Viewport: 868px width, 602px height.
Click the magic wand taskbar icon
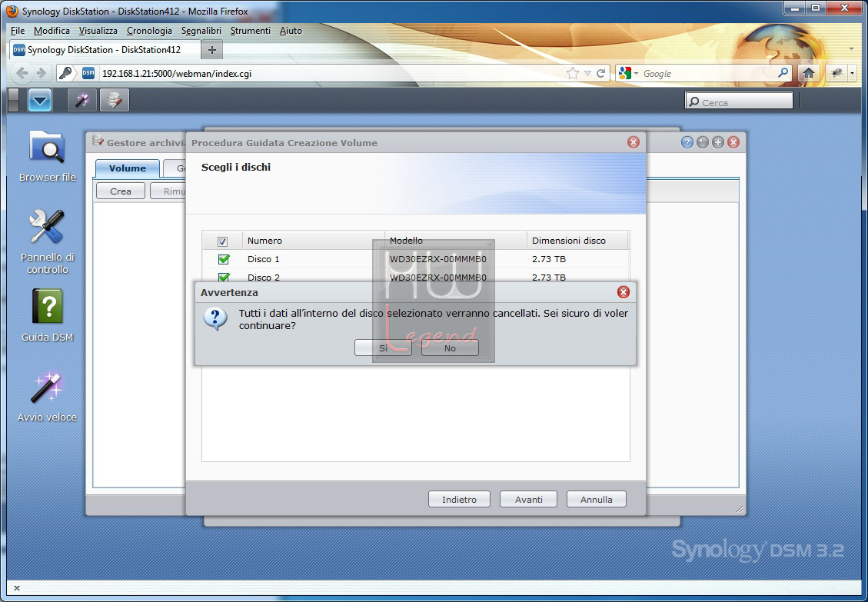[x=82, y=100]
